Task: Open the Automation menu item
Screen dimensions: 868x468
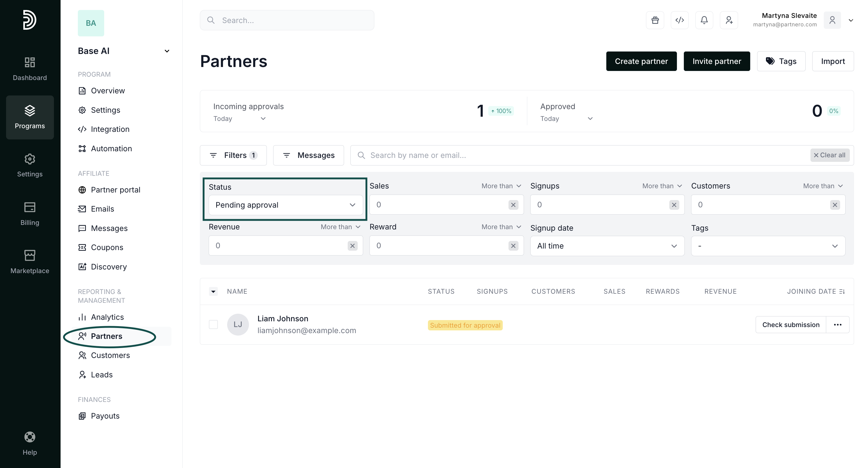Action: pyautogui.click(x=111, y=149)
